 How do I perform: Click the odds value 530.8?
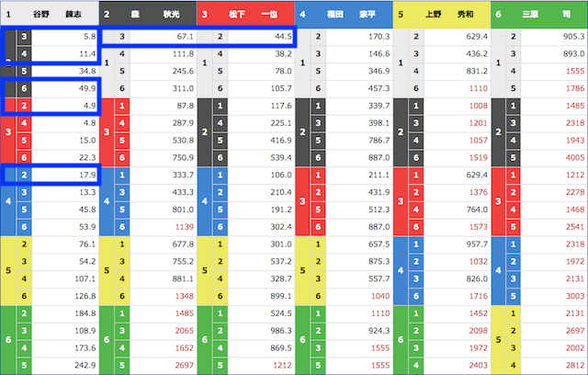tap(183, 141)
